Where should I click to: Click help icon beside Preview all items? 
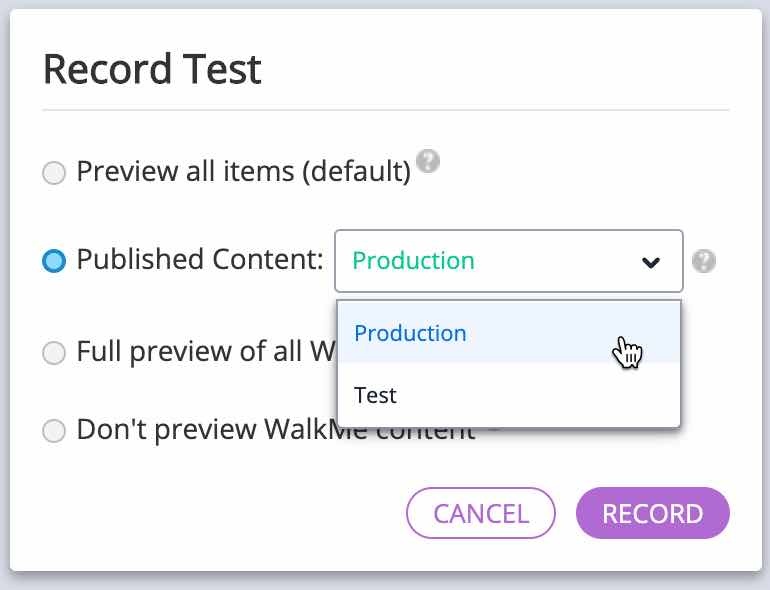click(428, 161)
